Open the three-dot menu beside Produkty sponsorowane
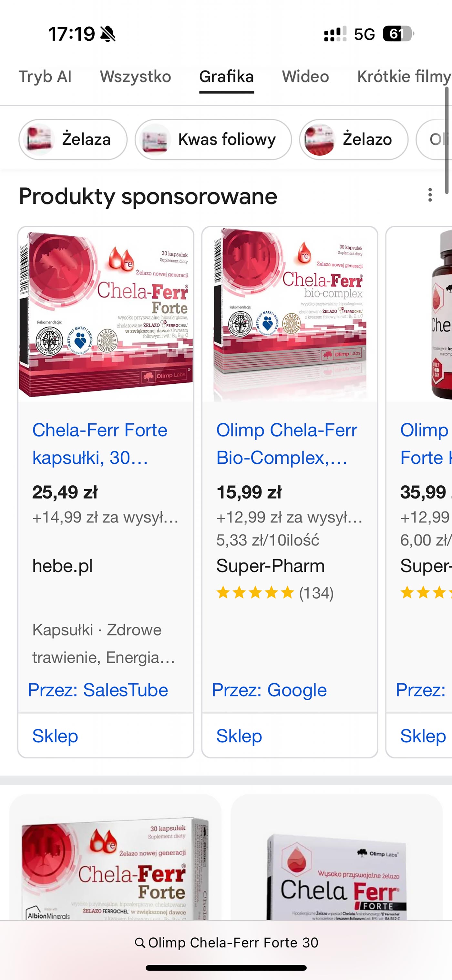The image size is (452, 980). [430, 195]
